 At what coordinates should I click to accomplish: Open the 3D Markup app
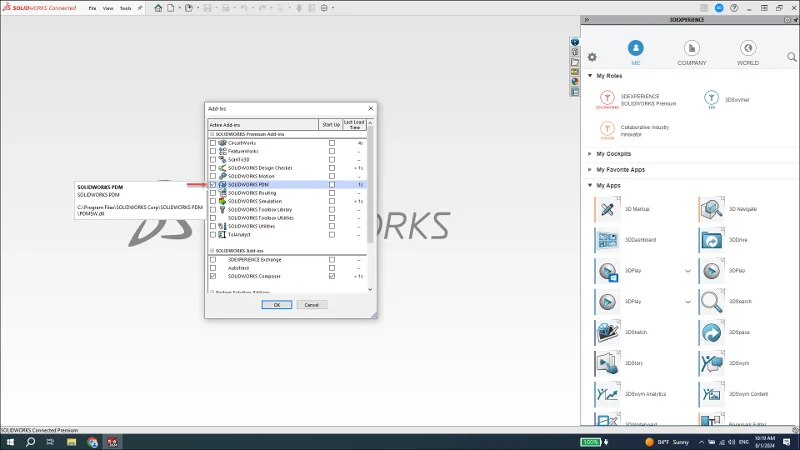(x=607, y=209)
